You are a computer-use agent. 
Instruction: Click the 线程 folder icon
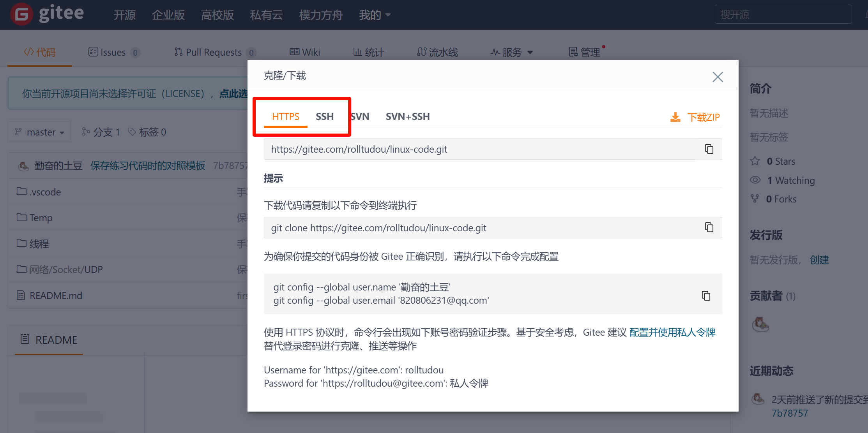pyautogui.click(x=21, y=243)
